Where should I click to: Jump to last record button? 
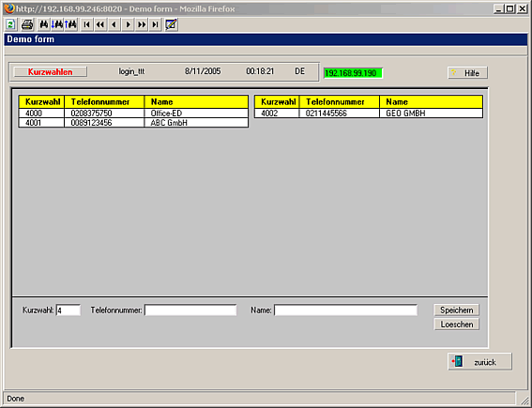pyautogui.click(x=155, y=24)
